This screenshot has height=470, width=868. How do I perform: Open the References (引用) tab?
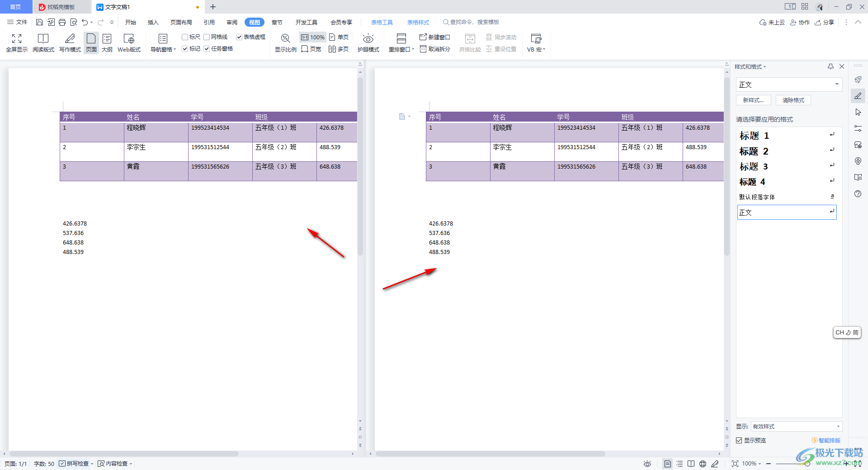click(x=209, y=22)
